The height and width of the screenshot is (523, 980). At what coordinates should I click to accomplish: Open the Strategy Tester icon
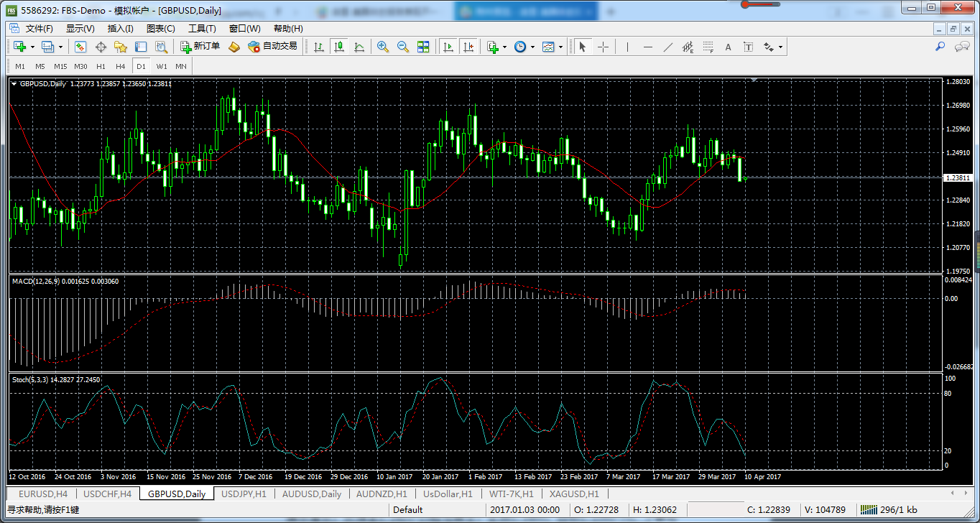tap(161, 47)
